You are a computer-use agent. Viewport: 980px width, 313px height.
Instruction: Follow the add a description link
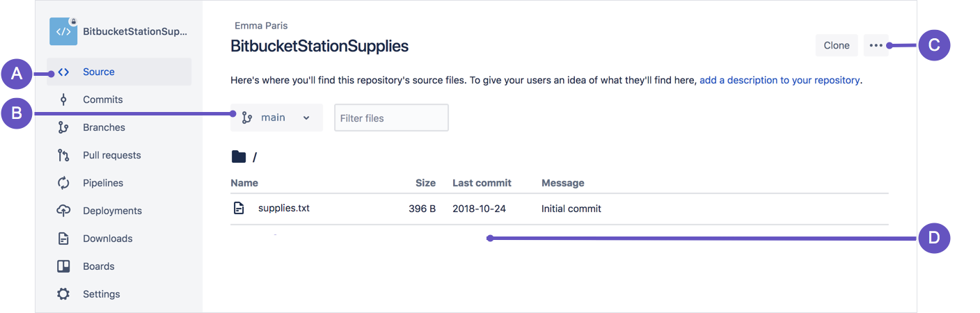[780, 80]
